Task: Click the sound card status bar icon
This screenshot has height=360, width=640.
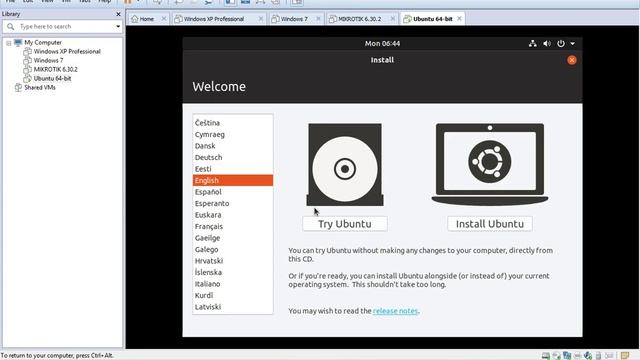Action: tap(588, 356)
